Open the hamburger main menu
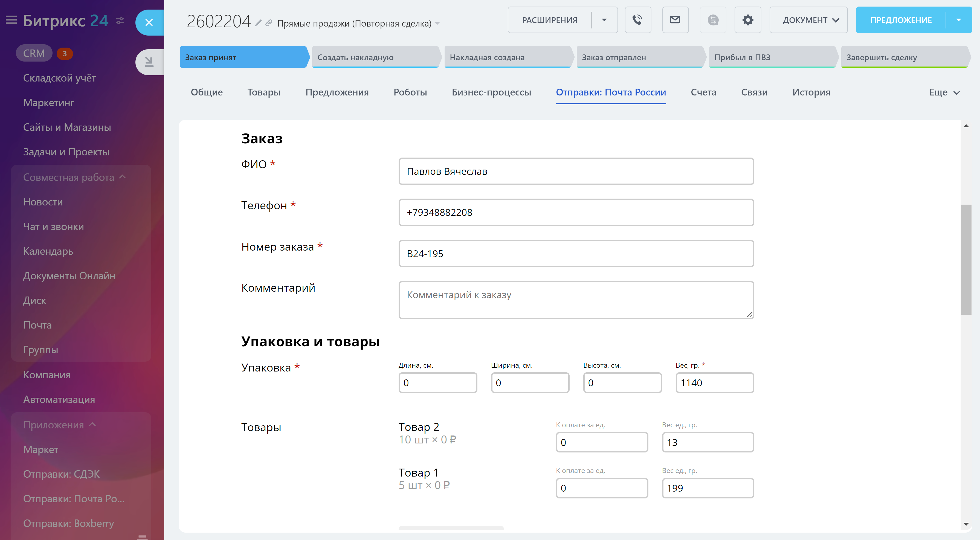 (11, 20)
